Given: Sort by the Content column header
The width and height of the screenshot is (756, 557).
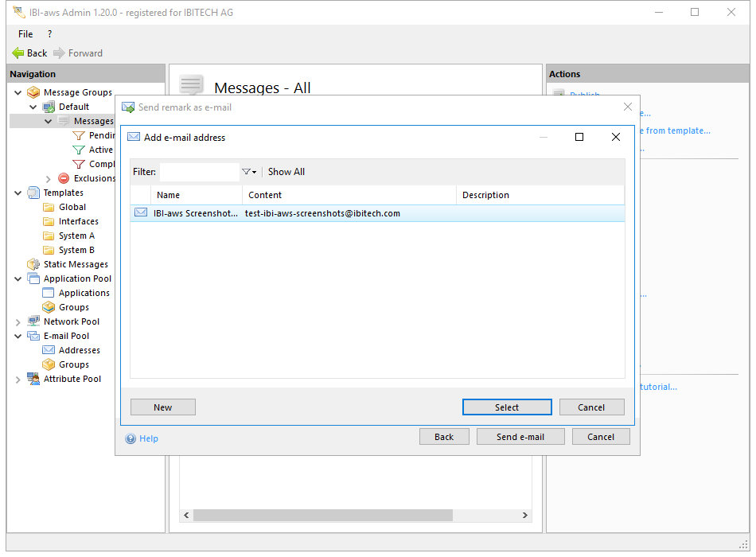Looking at the screenshot, I should pyautogui.click(x=349, y=195).
